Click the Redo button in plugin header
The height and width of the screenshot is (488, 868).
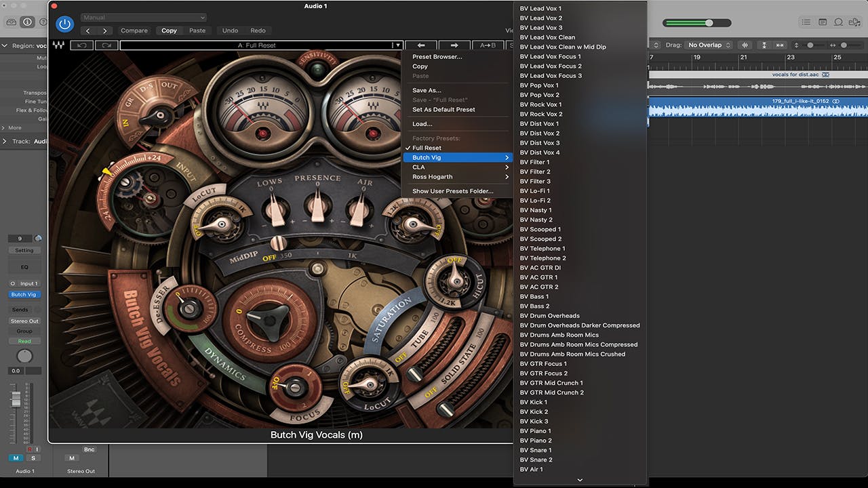click(x=258, y=30)
